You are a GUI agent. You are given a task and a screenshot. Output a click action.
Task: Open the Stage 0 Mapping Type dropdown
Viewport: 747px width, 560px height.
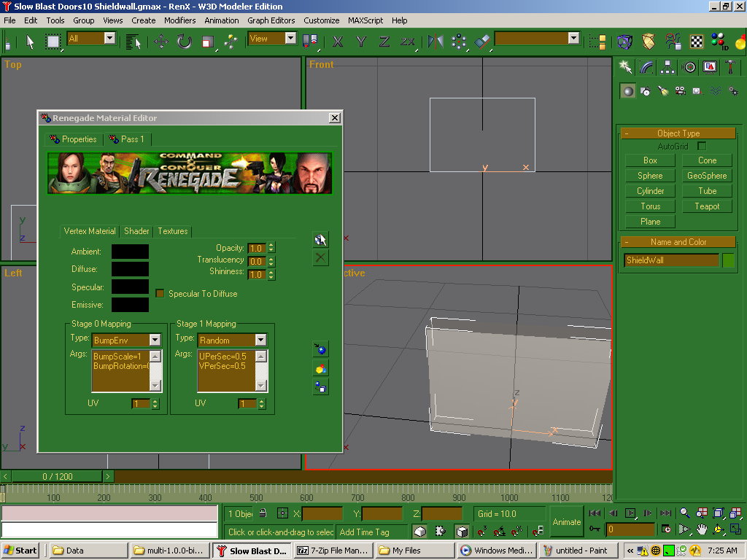155,340
